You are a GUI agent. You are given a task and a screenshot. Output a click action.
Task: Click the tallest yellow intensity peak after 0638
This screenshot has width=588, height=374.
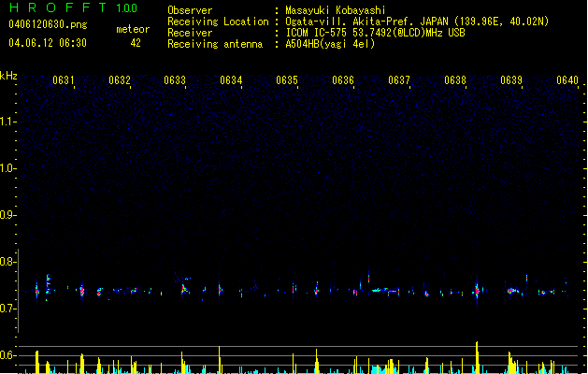point(477,357)
